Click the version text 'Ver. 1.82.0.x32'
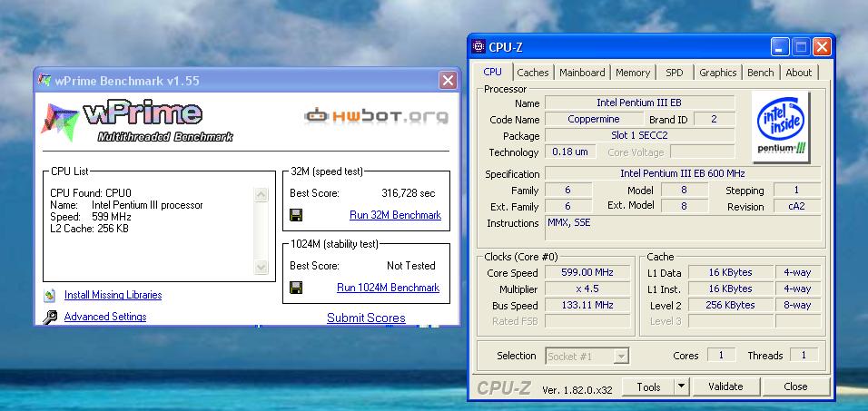 pos(577,390)
